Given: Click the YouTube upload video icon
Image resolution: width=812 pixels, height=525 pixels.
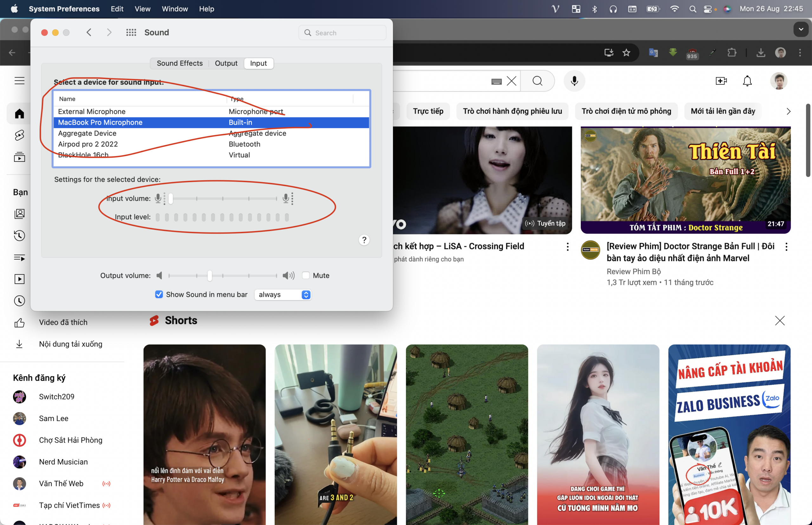Looking at the screenshot, I should [721, 80].
